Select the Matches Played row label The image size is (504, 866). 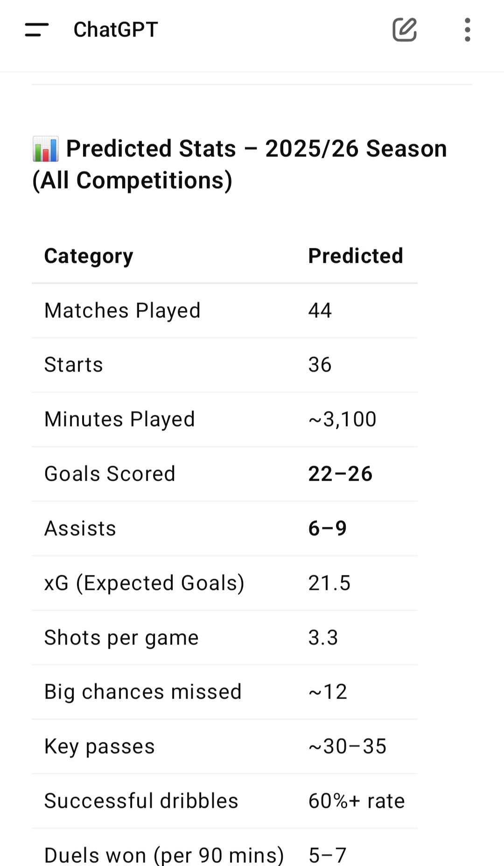coord(122,311)
